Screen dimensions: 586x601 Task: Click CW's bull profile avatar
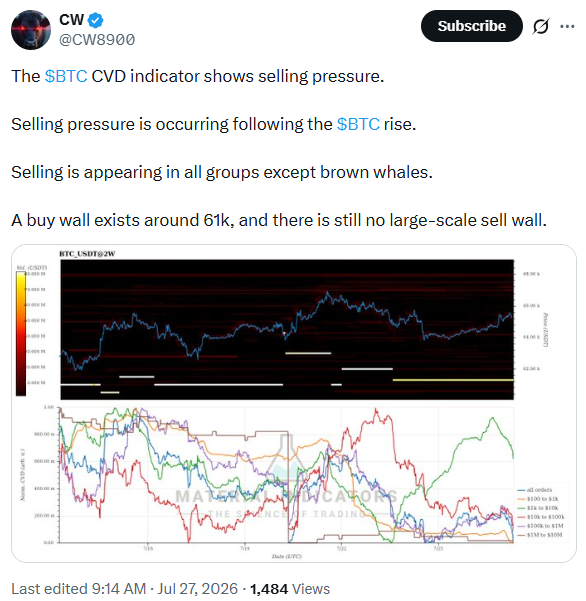pos(31,30)
